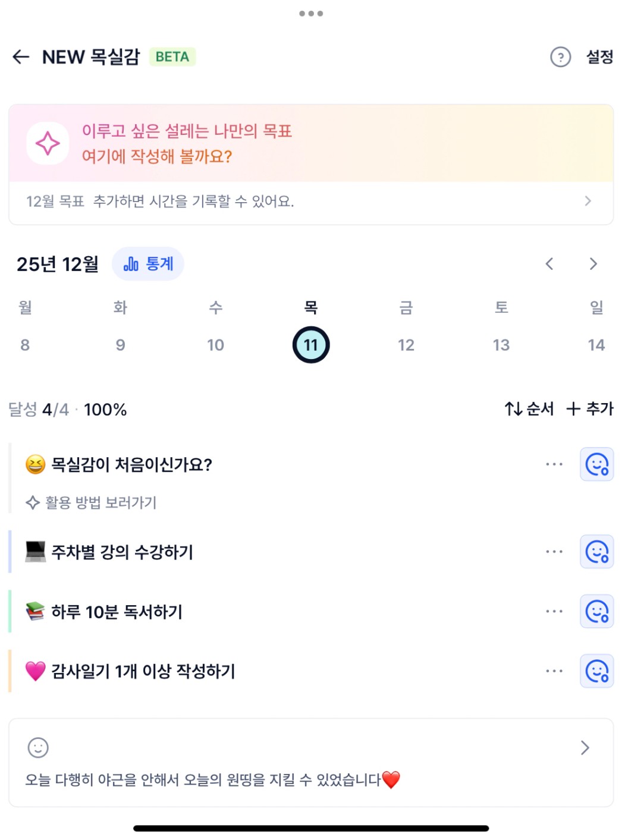Tap the back arrow icon
This screenshot has height=840, width=628.
[21, 57]
